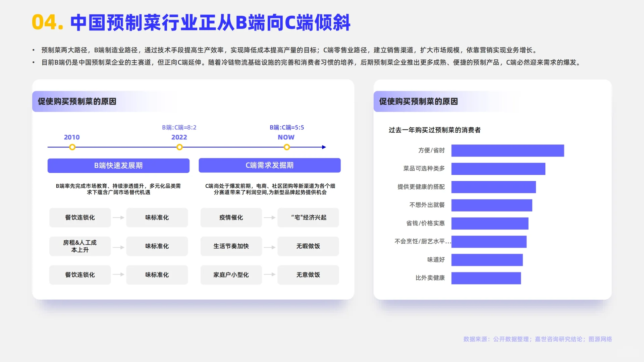The width and height of the screenshot is (644, 362).
Task: Select the B端快速发展期 banner
Action: click(118, 166)
